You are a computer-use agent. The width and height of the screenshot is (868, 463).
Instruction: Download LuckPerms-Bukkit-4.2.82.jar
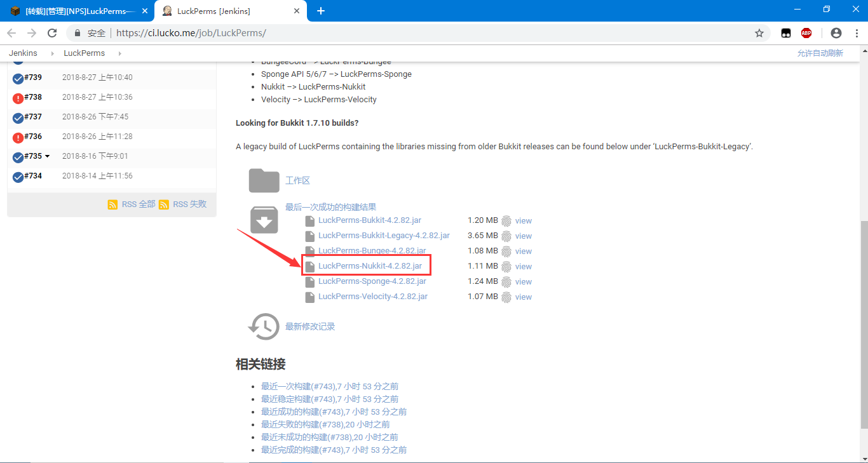click(370, 220)
